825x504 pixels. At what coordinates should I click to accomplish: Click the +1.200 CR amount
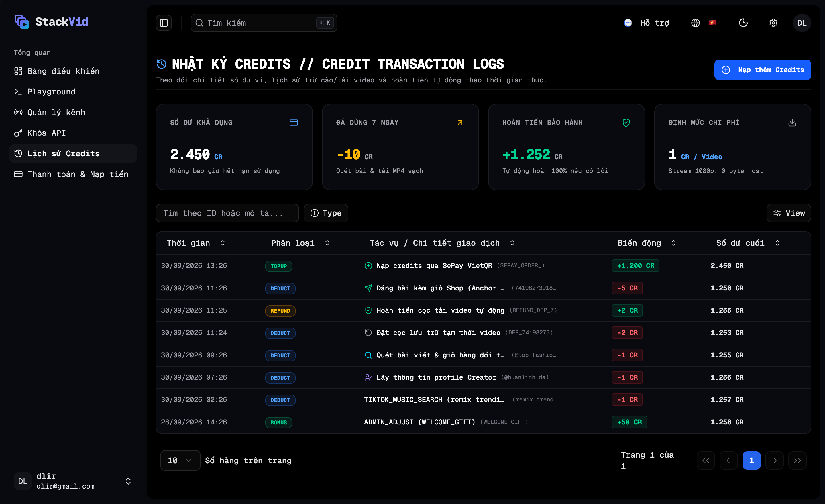(635, 266)
